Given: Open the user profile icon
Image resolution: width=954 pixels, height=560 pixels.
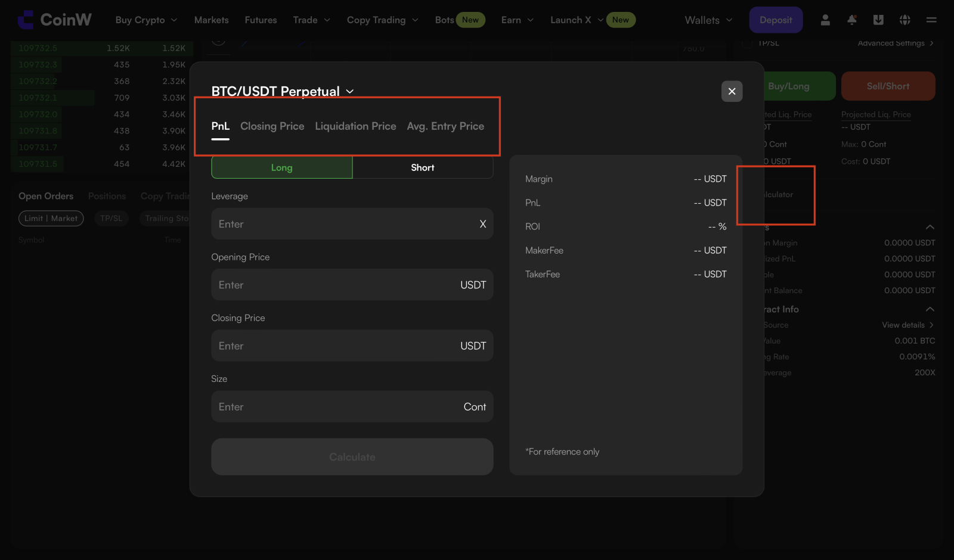Looking at the screenshot, I should [x=825, y=20].
